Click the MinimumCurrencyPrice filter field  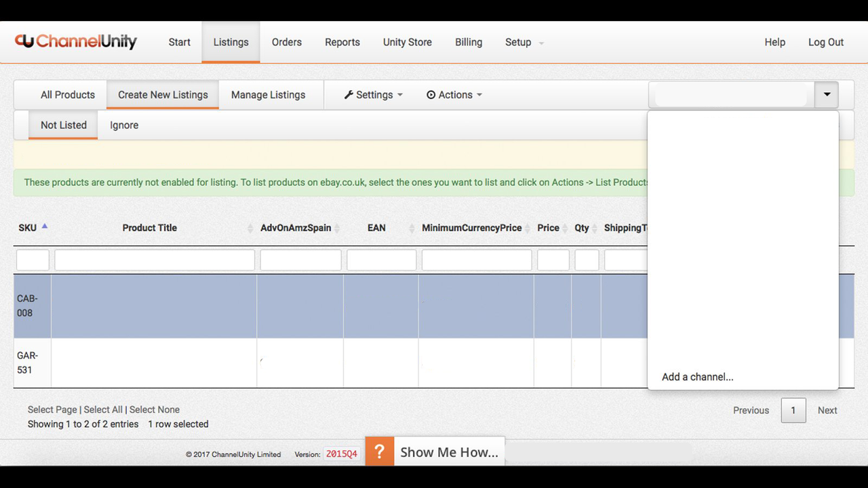[477, 260]
